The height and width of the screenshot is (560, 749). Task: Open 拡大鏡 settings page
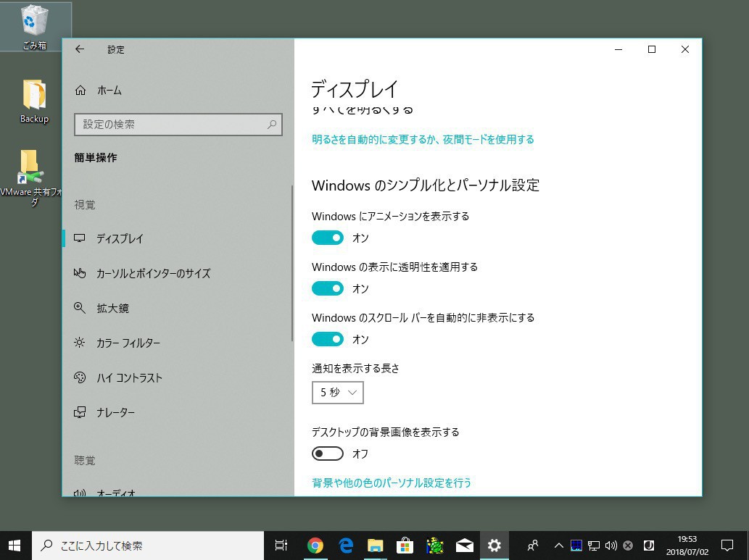112,308
